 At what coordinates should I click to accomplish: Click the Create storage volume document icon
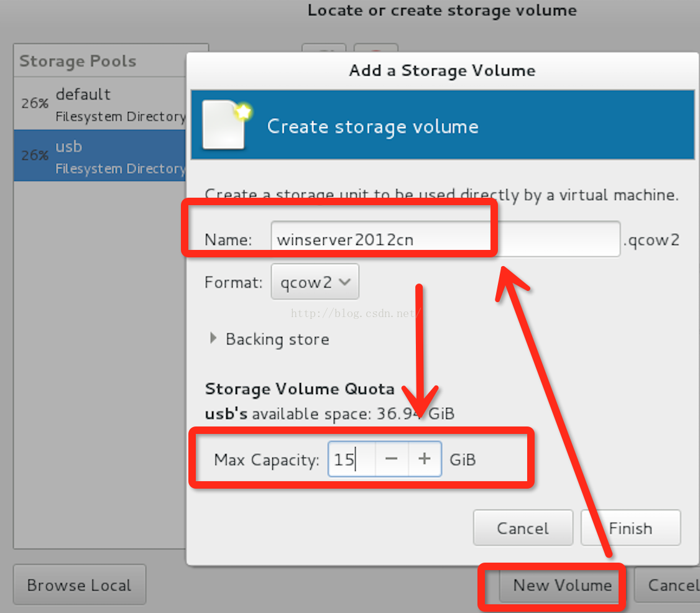coord(227,124)
